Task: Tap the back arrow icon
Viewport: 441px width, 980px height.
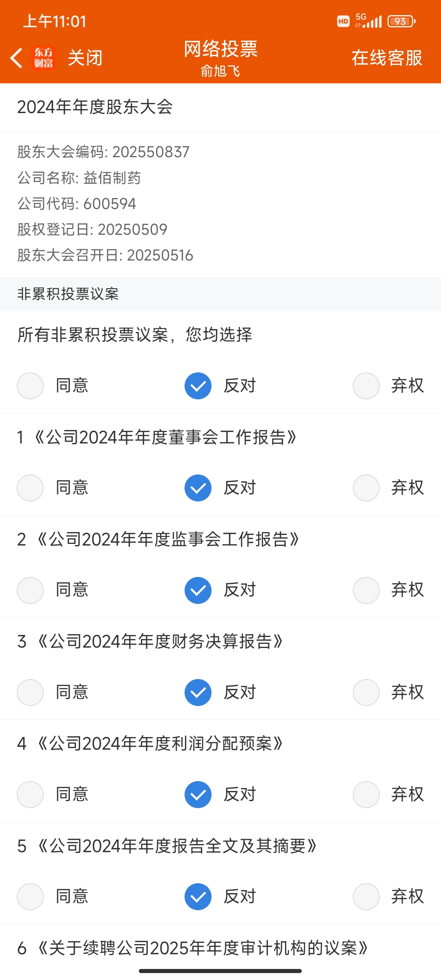Action: point(16,58)
